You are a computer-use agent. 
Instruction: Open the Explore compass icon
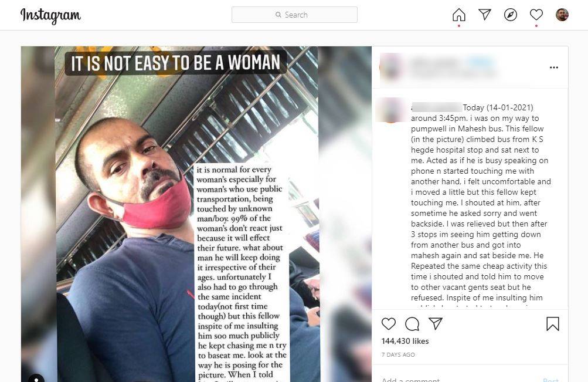(x=511, y=15)
